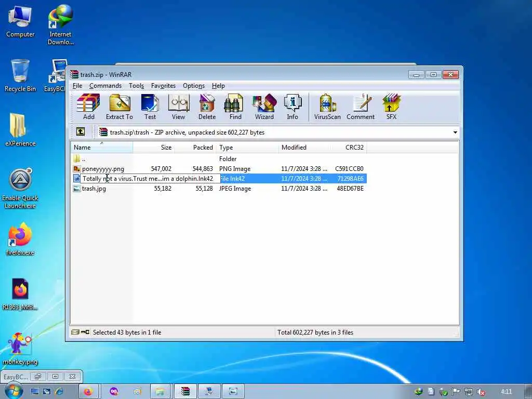Select the R1363_MrB desktop file

point(20,294)
